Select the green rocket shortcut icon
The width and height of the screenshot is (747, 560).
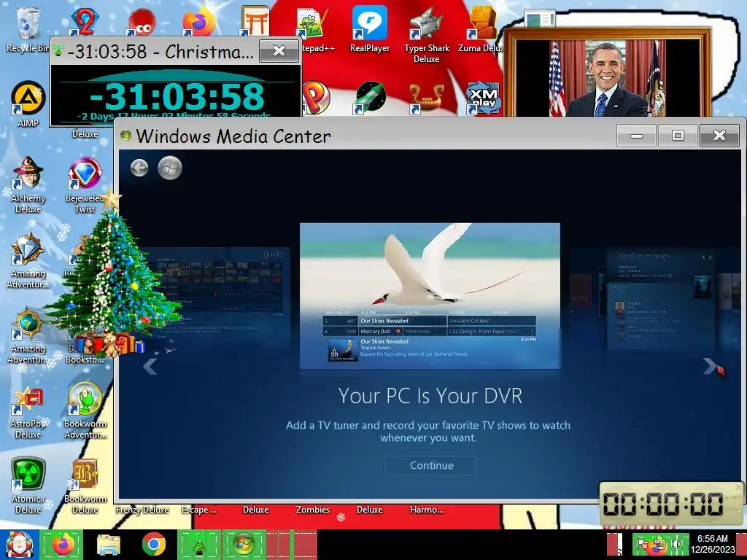[x=370, y=97]
